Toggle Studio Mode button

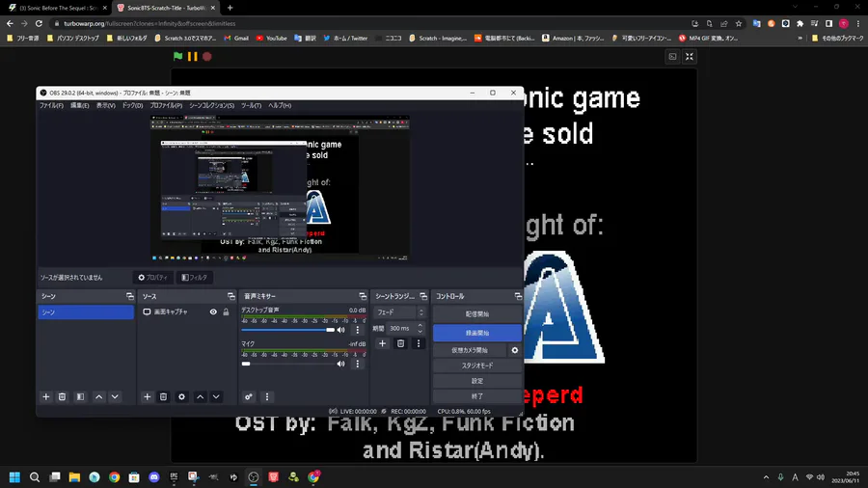pos(477,366)
